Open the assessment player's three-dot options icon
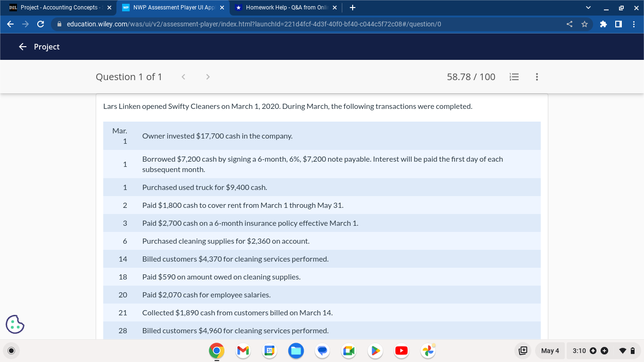Image resolution: width=644 pixels, height=362 pixels. [537, 77]
